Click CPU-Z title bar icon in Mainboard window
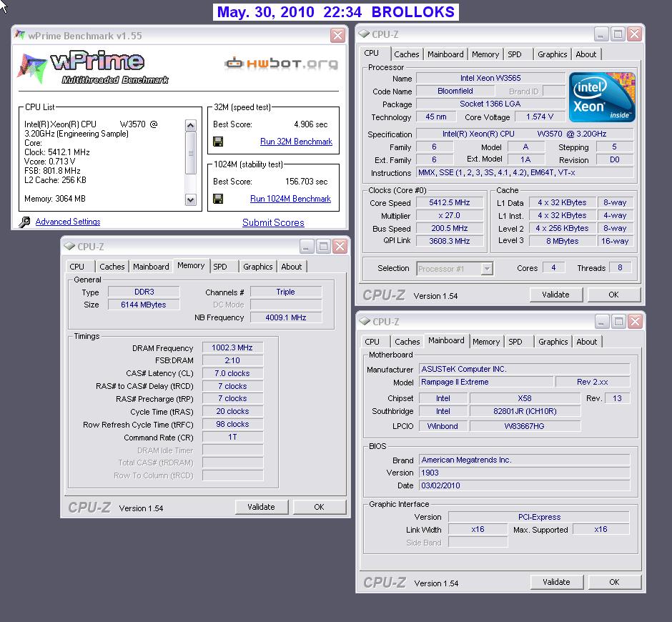The image size is (672, 622). tap(365, 320)
